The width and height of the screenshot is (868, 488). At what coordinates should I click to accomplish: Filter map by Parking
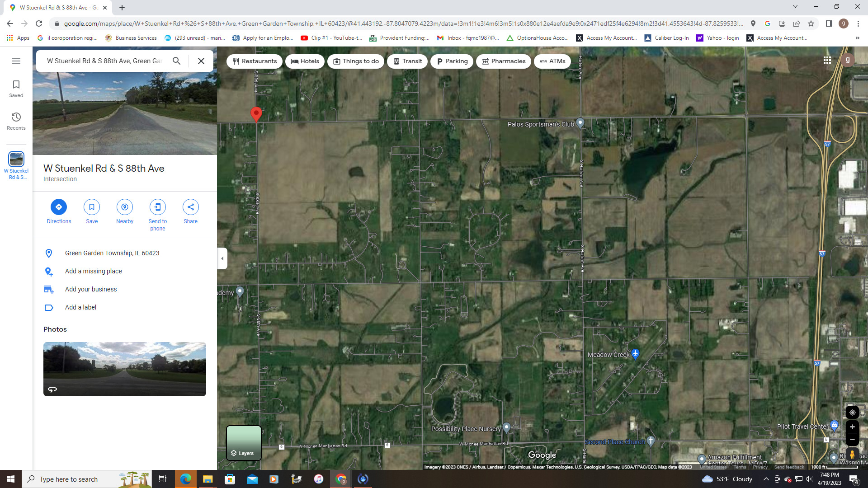452,61
